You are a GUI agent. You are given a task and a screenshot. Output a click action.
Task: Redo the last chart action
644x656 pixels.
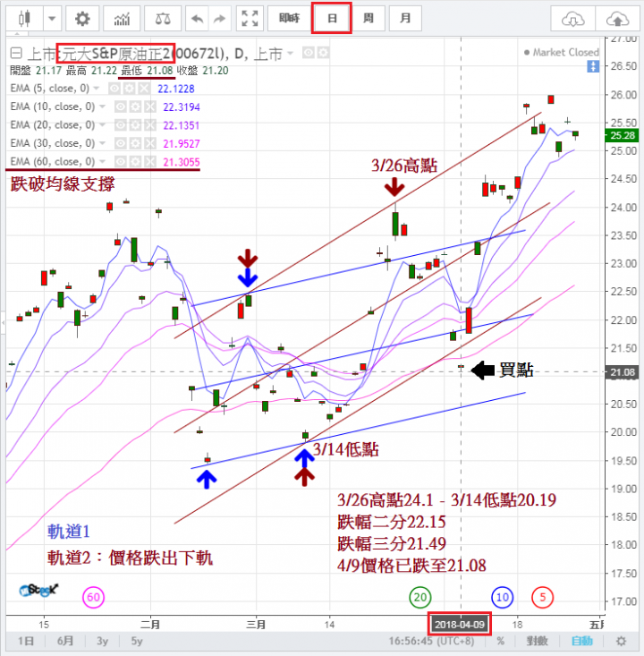click(x=219, y=19)
